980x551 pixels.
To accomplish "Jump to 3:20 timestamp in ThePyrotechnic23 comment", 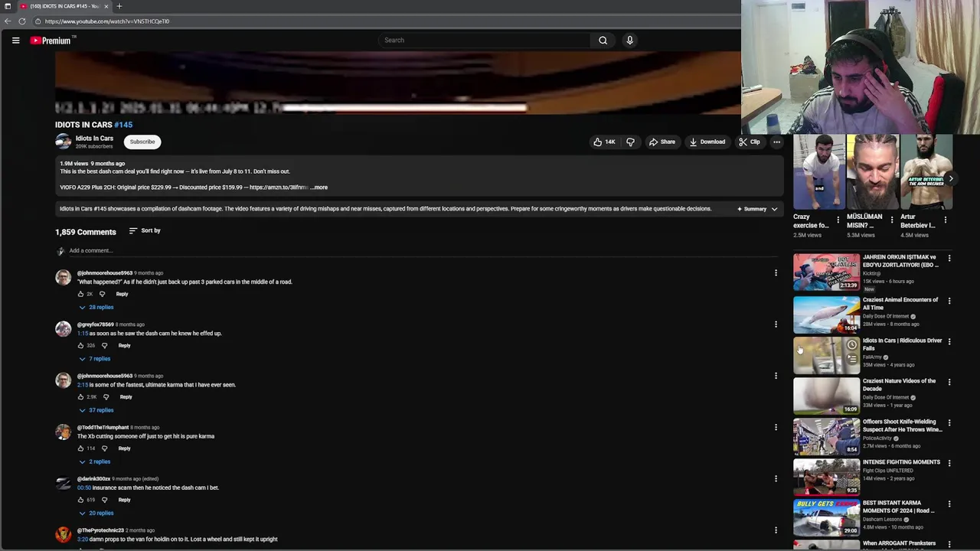I will coord(83,540).
